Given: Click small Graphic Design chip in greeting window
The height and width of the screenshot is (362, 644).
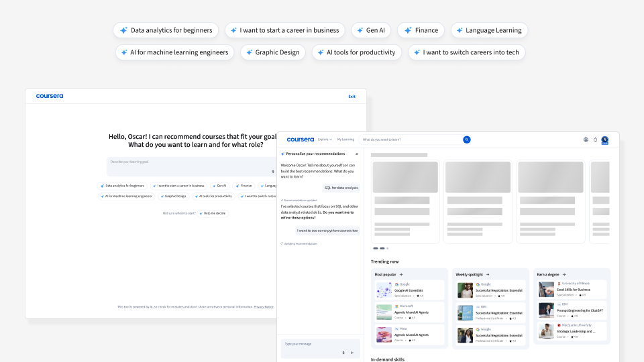Looking at the screenshot, I should [x=173, y=196].
